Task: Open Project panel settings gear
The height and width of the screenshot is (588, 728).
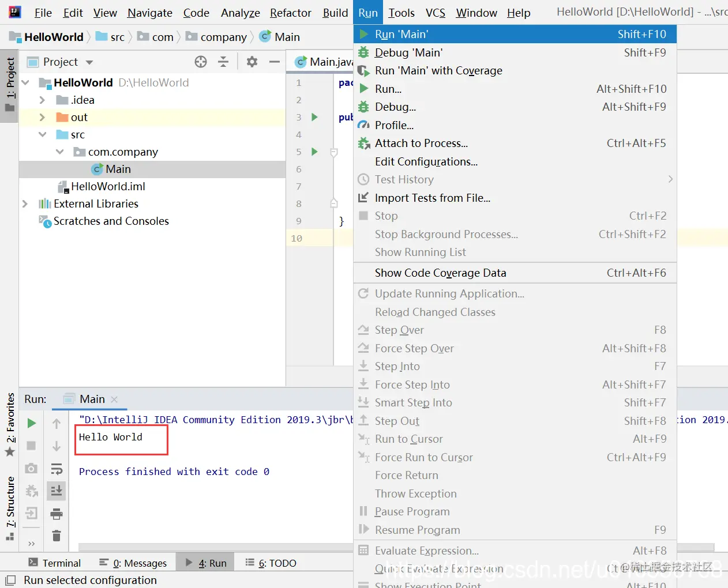Action: coord(252,62)
